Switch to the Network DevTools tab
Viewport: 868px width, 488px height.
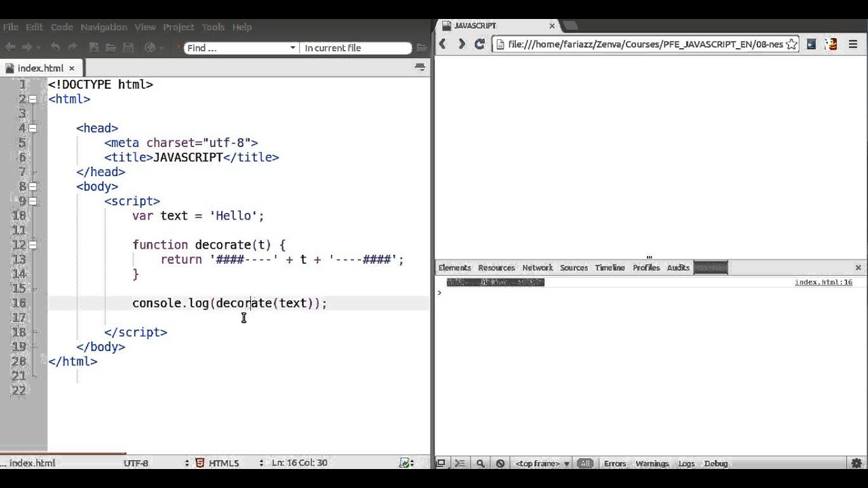[538, 268]
